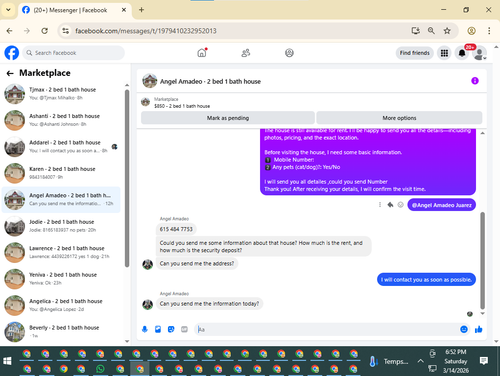Bookmark this page with star

tap(447, 31)
